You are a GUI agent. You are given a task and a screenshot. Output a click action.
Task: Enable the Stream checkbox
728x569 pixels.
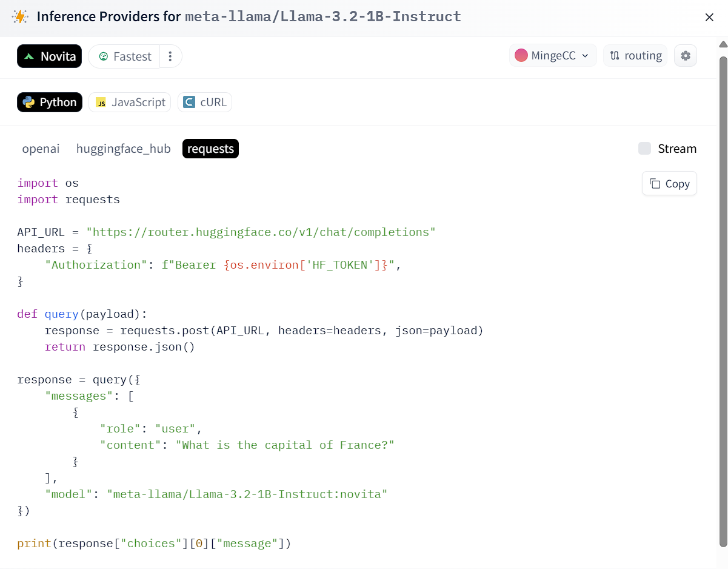point(644,149)
